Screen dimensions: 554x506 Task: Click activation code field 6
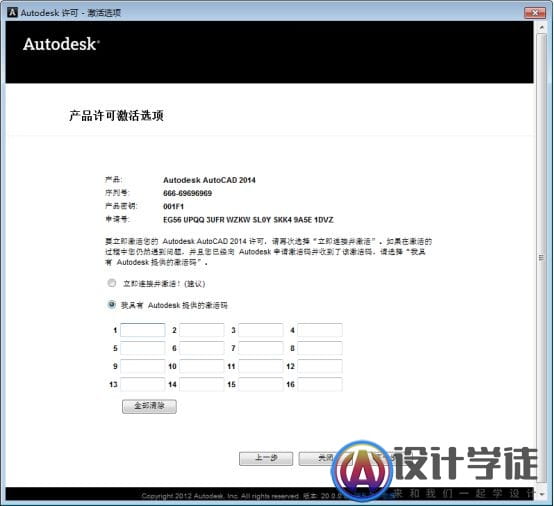pos(202,348)
